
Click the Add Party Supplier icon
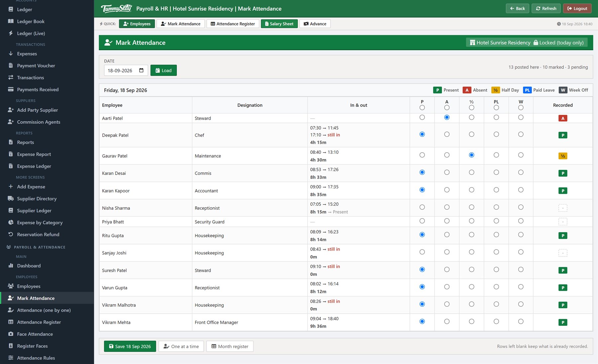(x=11, y=110)
